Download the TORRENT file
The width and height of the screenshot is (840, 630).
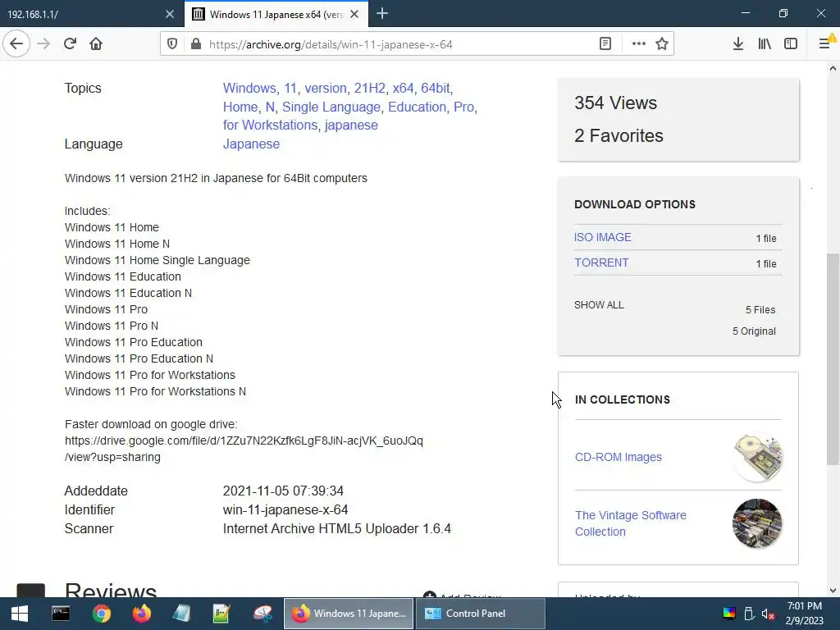point(601,262)
